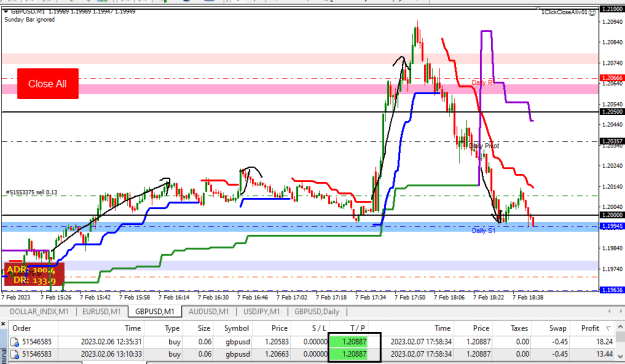
Task: Click the T / P column header
Action: (x=358, y=328)
